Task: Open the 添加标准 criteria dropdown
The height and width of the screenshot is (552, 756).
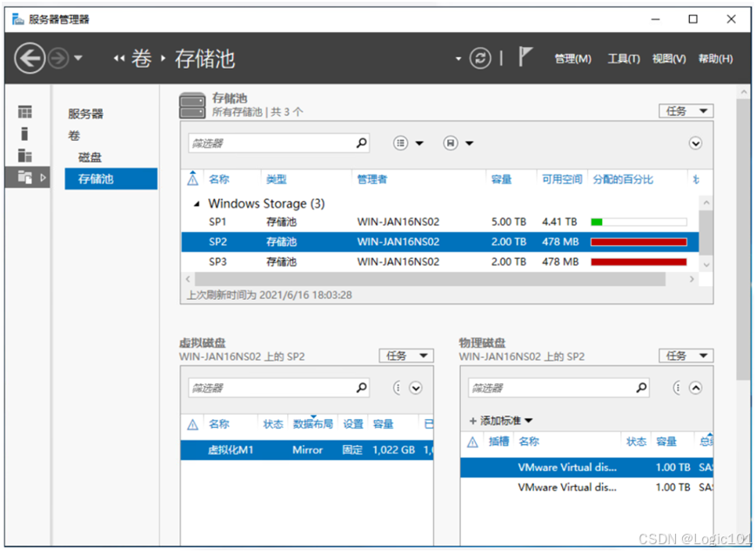Action: click(x=501, y=421)
